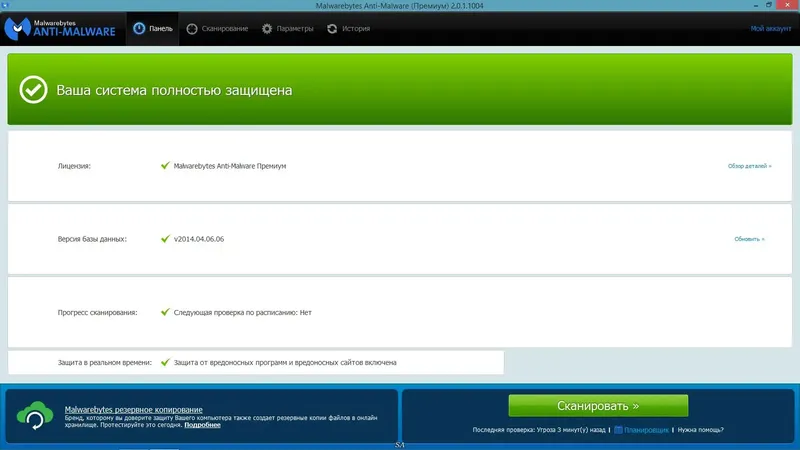Screen dimensions: 800x450
Task: Switch to the Сканирование tab
Action: [x=217, y=29]
